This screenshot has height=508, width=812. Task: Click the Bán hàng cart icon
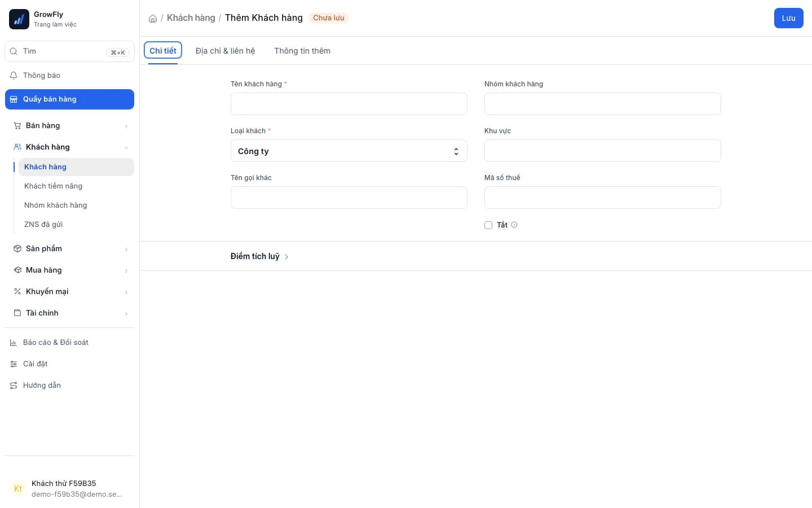tap(17, 126)
